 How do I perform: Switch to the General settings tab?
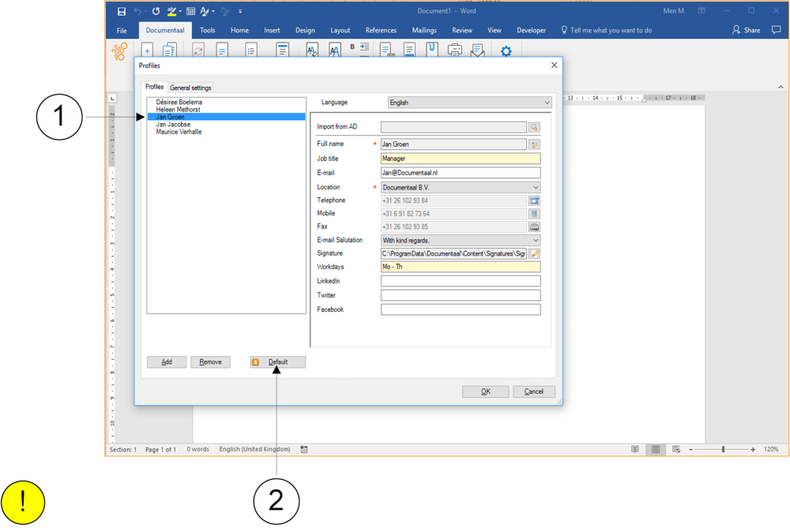pos(190,88)
